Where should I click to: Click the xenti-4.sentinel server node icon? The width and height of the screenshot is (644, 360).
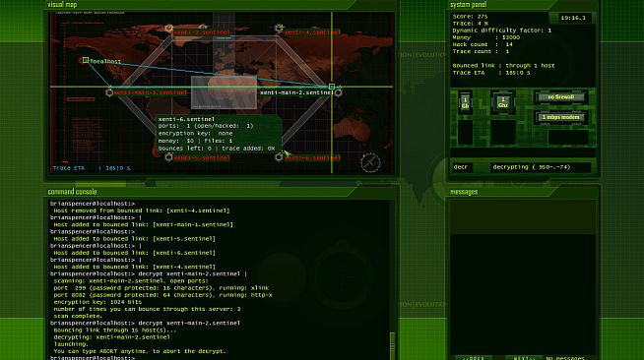[279, 28]
